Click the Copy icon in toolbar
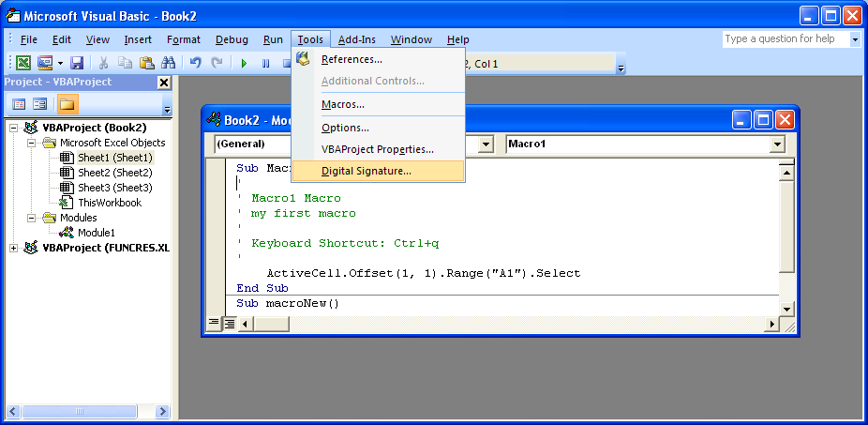 pos(125,63)
